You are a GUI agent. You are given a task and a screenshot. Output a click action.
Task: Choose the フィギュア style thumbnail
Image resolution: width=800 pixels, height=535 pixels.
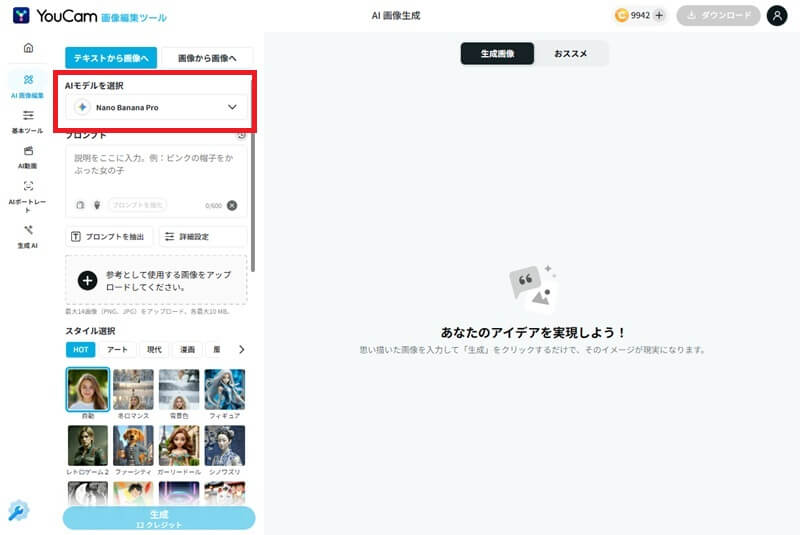coord(224,391)
